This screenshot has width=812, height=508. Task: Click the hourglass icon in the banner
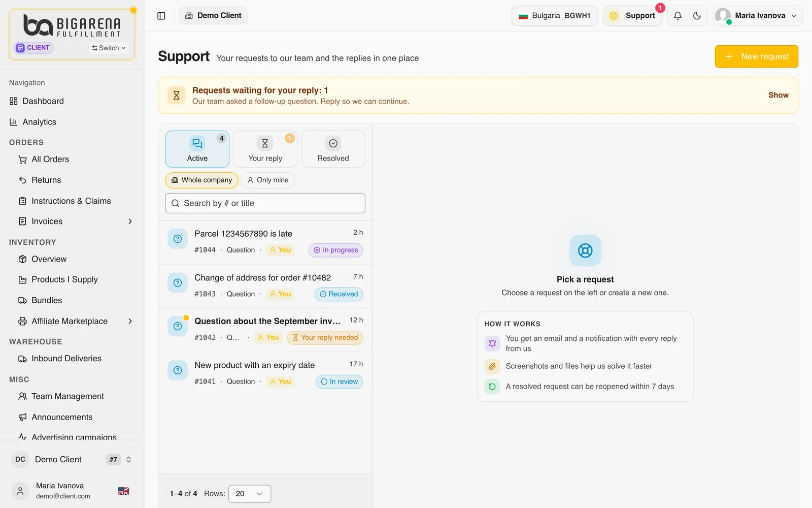coord(176,96)
